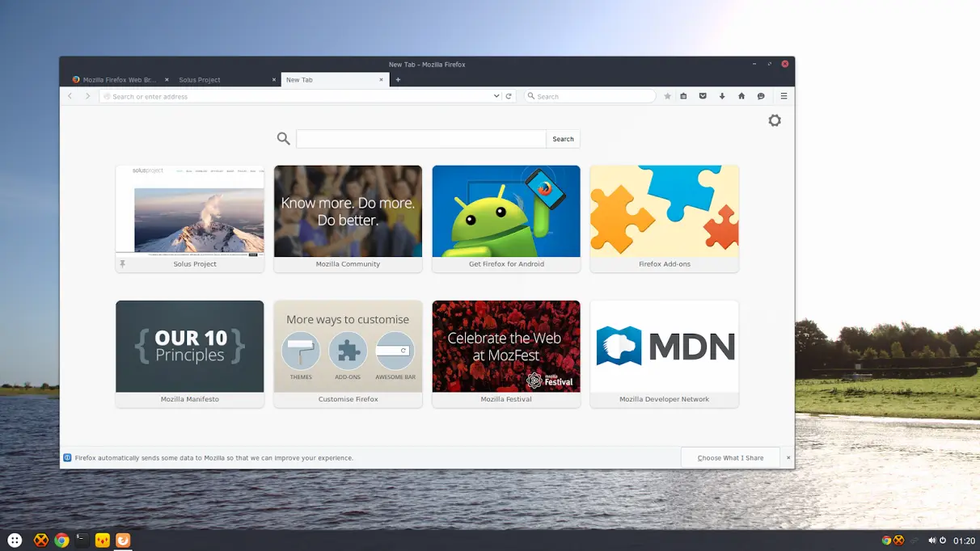Open the Firefox hamburger menu
This screenshot has width=980, height=551.
point(784,96)
